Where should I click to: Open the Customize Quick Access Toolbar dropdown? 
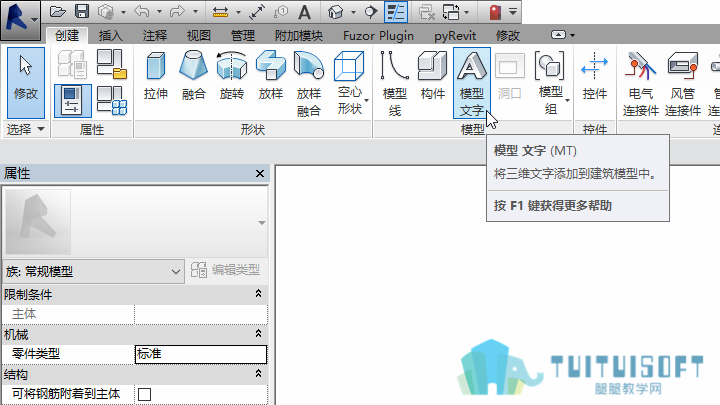pyautogui.click(x=513, y=11)
